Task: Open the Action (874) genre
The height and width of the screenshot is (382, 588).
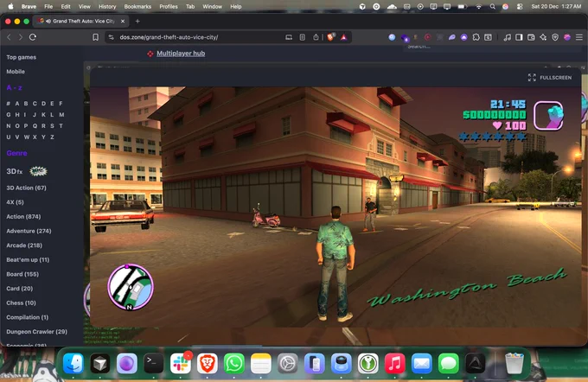Action: coord(23,217)
